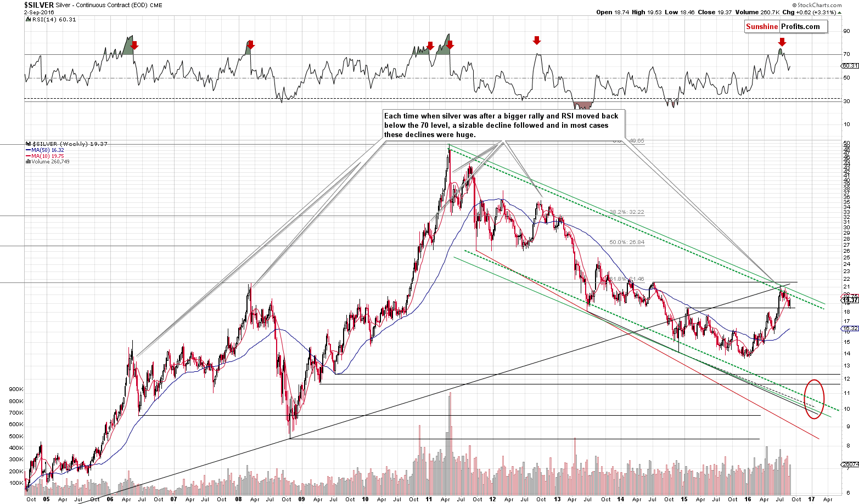Click the 'Low 18.46' value
859x504 pixels.
pos(678,12)
